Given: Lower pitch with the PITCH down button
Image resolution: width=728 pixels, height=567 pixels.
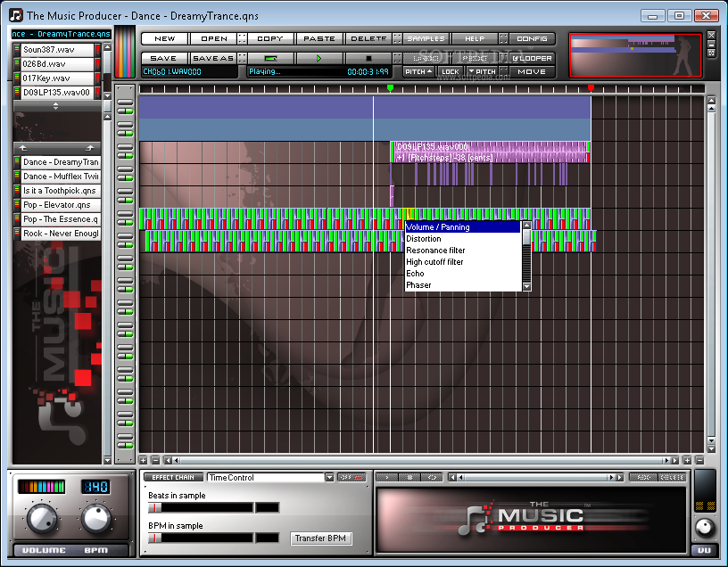Looking at the screenshot, I should pos(482,72).
